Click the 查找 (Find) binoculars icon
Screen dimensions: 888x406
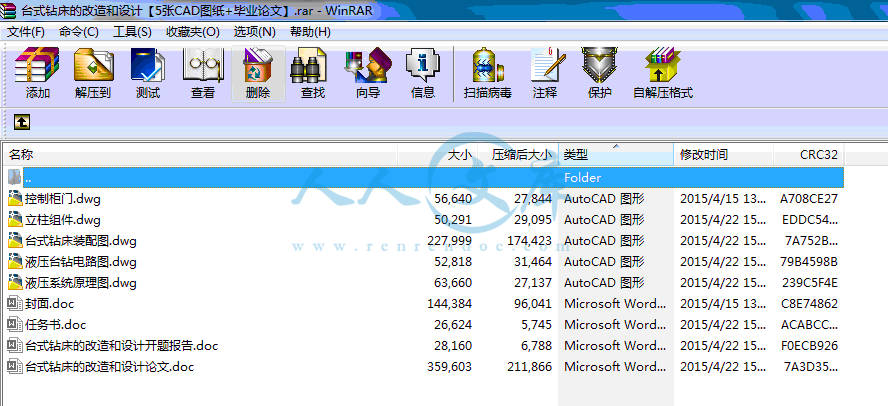pyautogui.click(x=309, y=65)
